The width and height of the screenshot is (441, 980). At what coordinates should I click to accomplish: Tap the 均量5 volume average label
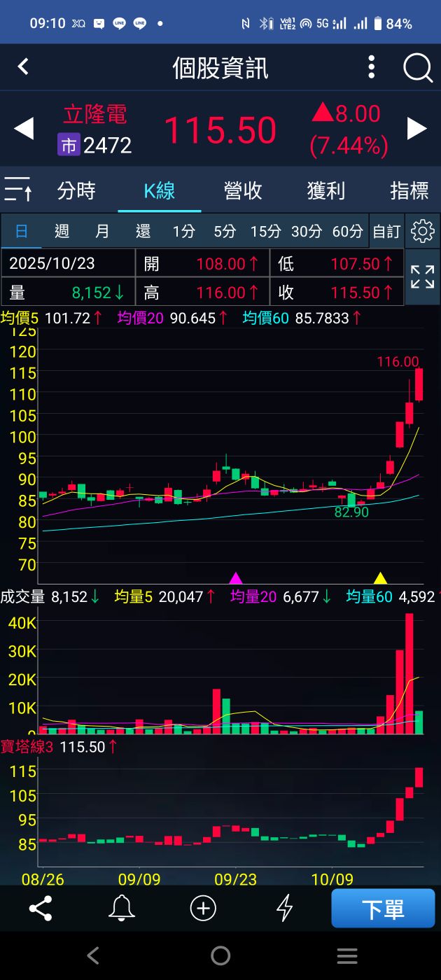click(134, 597)
